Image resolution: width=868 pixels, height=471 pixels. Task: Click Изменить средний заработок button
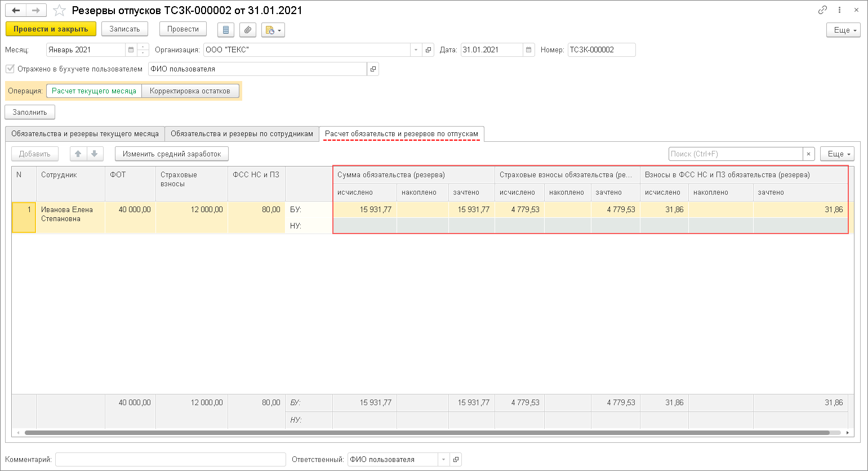(172, 154)
